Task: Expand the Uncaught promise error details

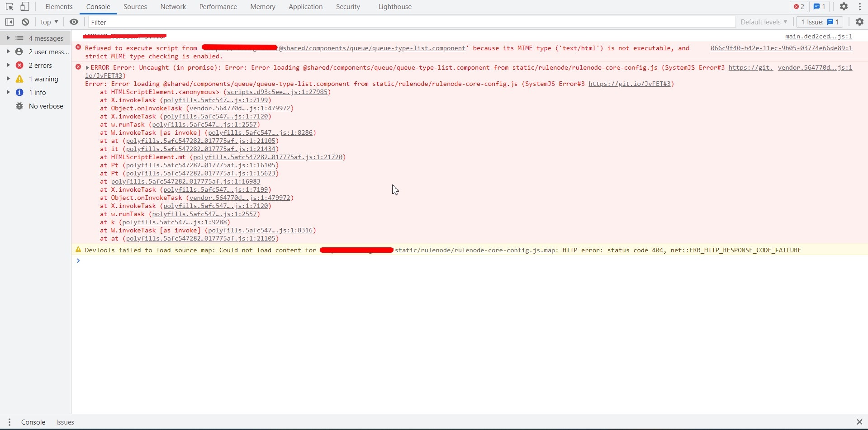Action: click(87, 67)
